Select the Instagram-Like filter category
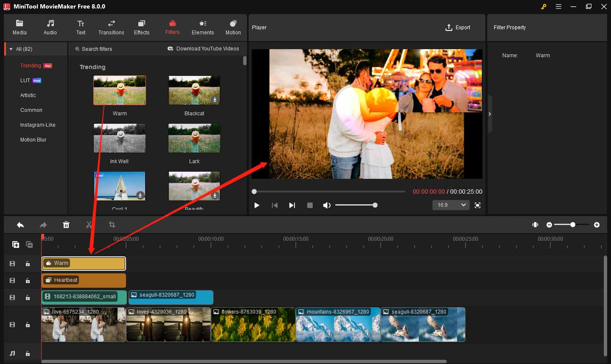The image size is (611, 364). pyautogui.click(x=38, y=125)
